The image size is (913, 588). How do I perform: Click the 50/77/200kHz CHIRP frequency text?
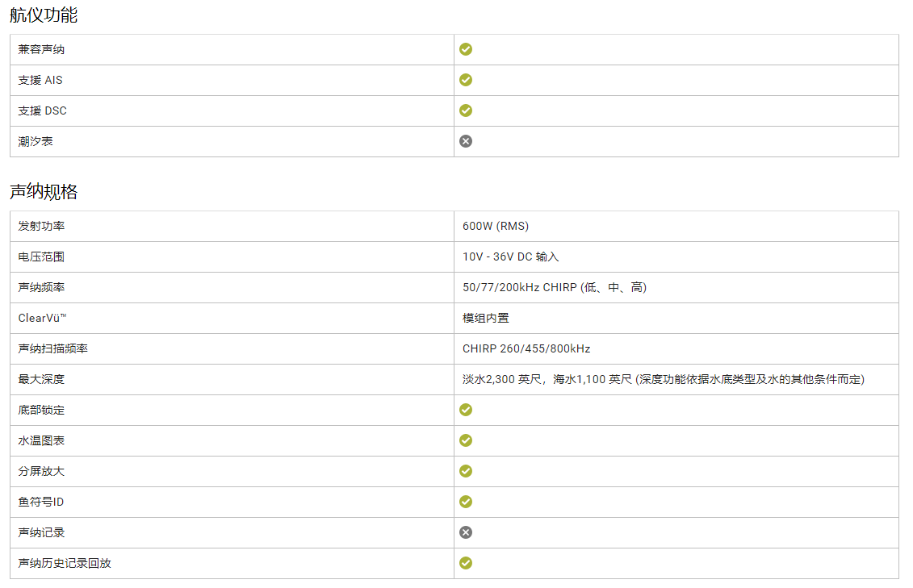click(554, 287)
